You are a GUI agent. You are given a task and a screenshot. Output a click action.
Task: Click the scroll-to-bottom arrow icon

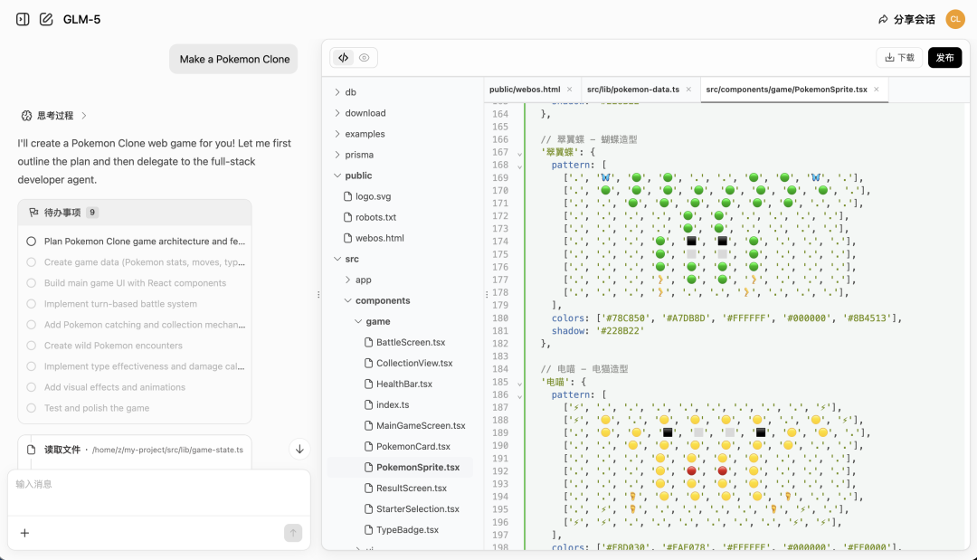299,449
